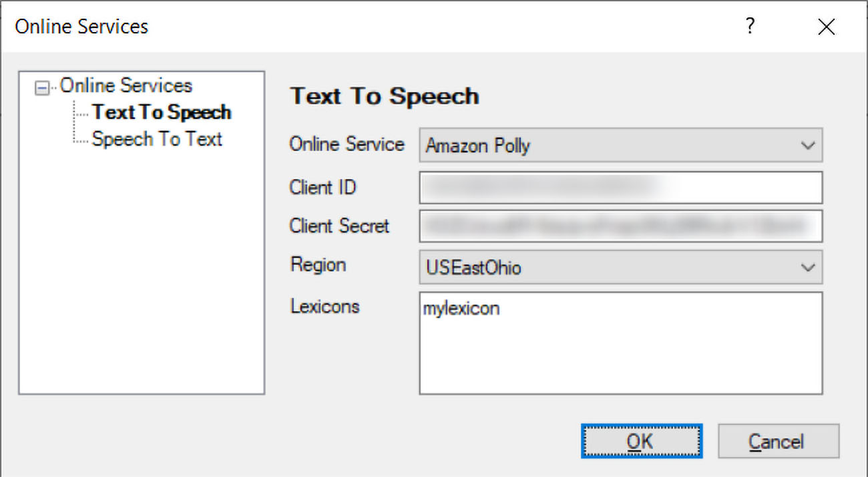Viewport: 868px width, 477px height.
Task: Switch to the Speech To Text page
Action: pos(157,139)
